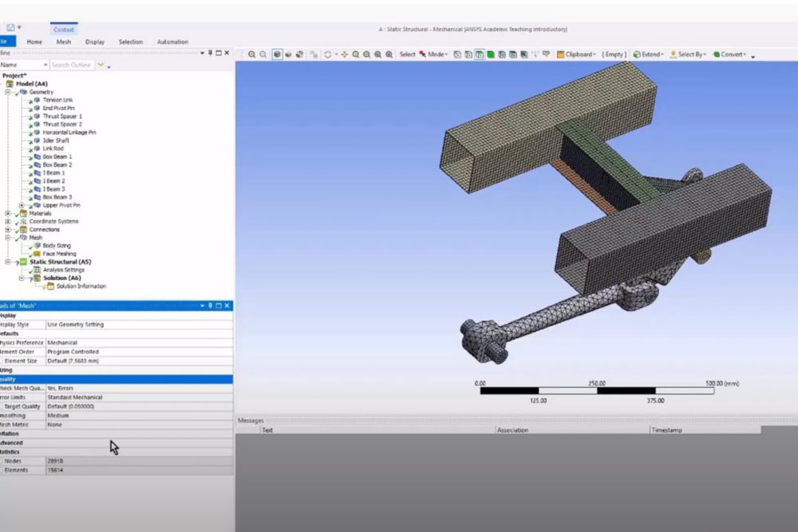798x532 pixels.
Task: Click the Mode selection button
Action: (433, 54)
